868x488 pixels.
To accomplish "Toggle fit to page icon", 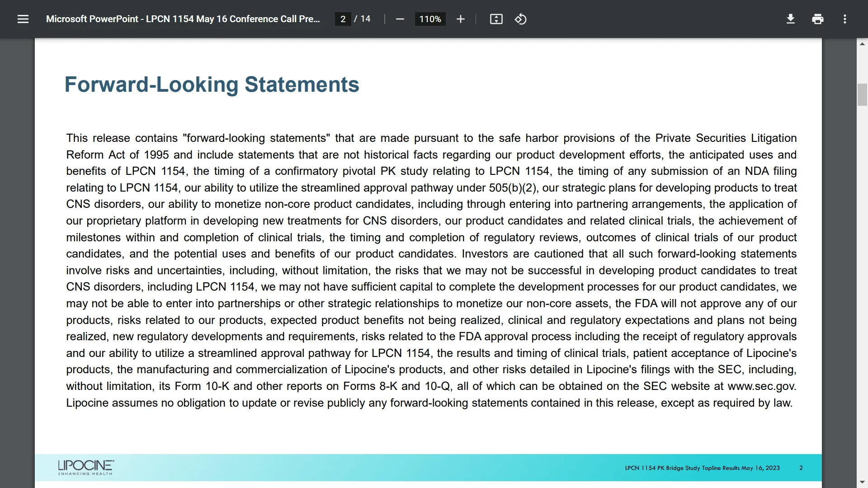I will (x=496, y=19).
